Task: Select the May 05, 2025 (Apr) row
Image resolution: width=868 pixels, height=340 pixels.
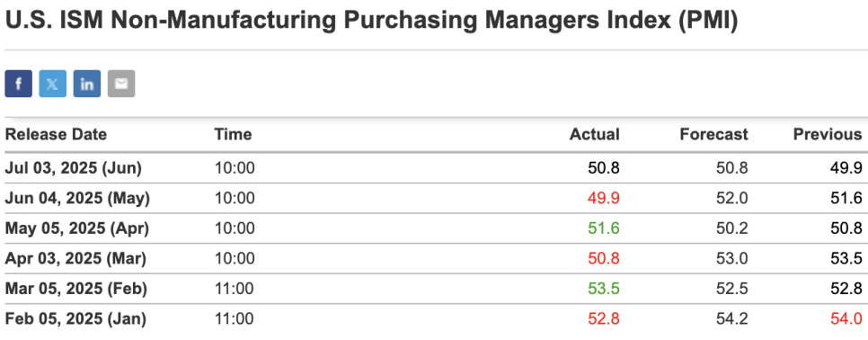Action: pyautogui.click(x=434, y=228)
